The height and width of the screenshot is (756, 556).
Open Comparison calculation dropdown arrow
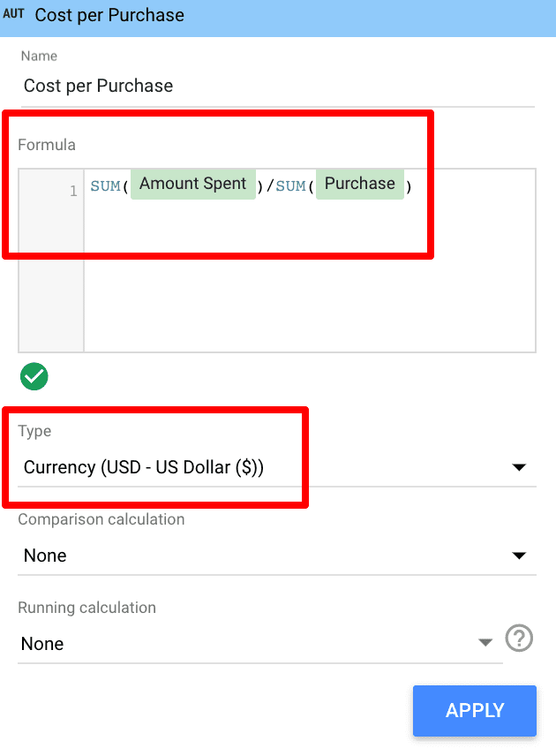pos(519,556)
